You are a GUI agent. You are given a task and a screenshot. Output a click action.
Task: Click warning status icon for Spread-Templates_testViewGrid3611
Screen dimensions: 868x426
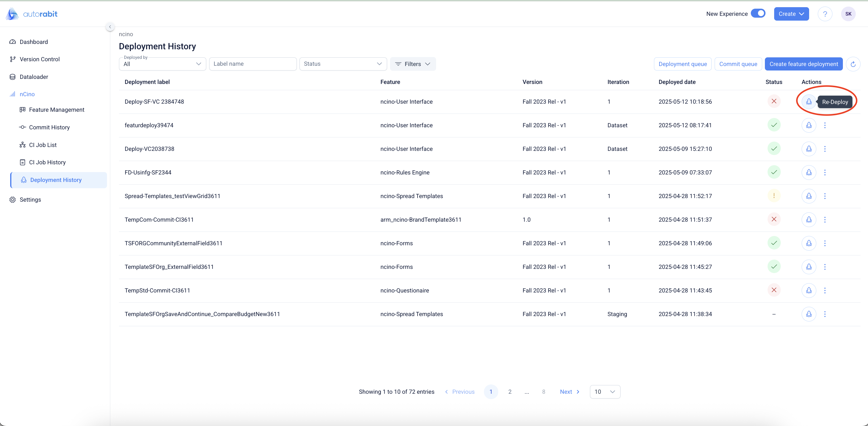774,196
